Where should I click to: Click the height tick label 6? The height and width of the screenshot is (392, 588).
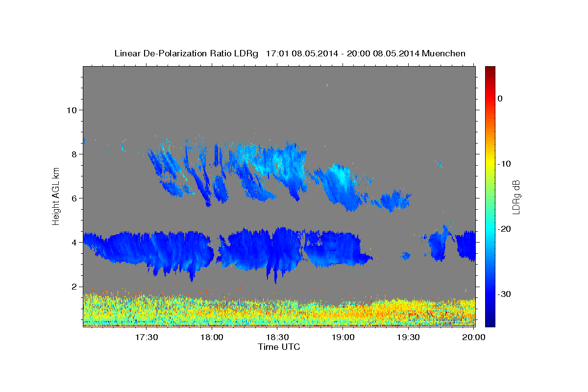click(x=73, y=198)
